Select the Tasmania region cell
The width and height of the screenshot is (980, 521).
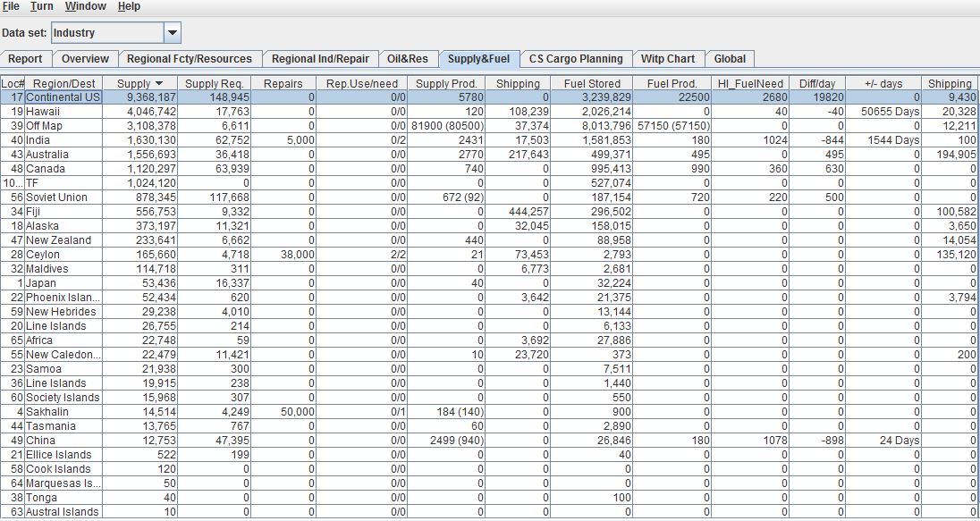(x=63, y=426)
